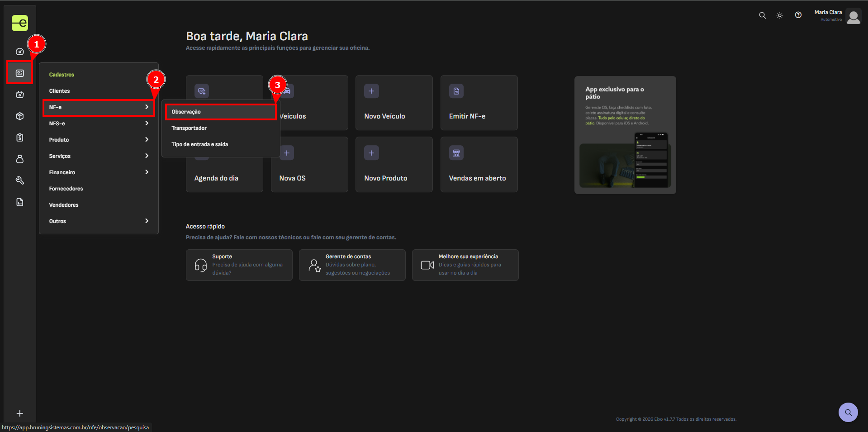This screenshot has height=432, width=868.
Task: Click the Suporte quick access card
Action: pos(239,265)
